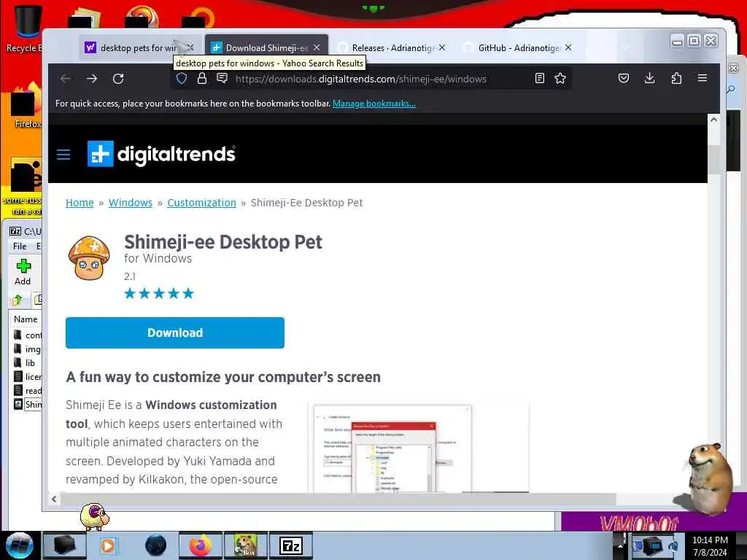The image size is (747, 560).
Task: Click the blue Download button
Action: pos(175,332)
